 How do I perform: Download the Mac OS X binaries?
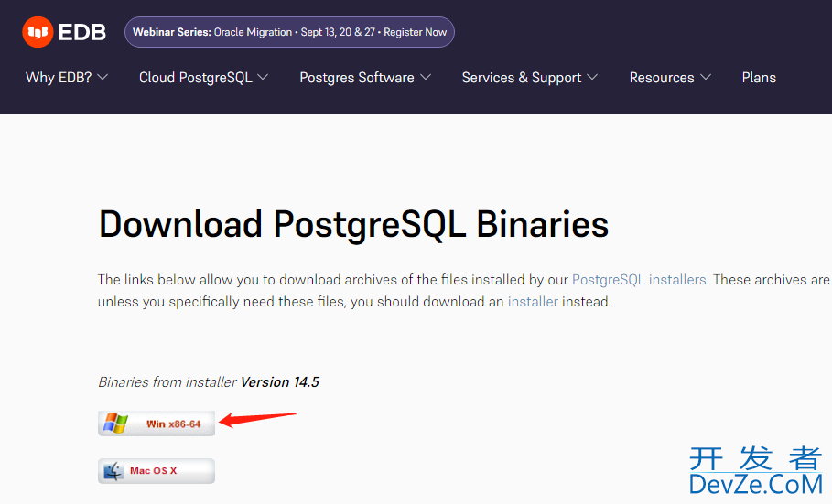pos(157,470)
